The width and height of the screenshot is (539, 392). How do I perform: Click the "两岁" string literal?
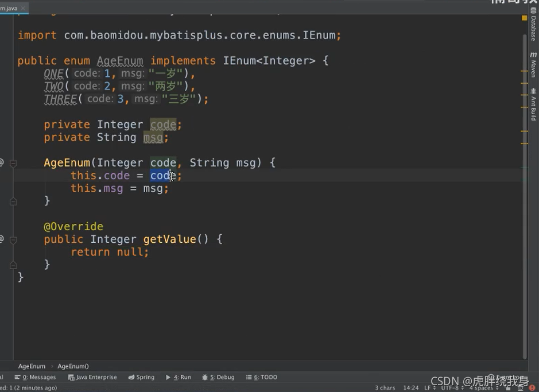(166, 86)
